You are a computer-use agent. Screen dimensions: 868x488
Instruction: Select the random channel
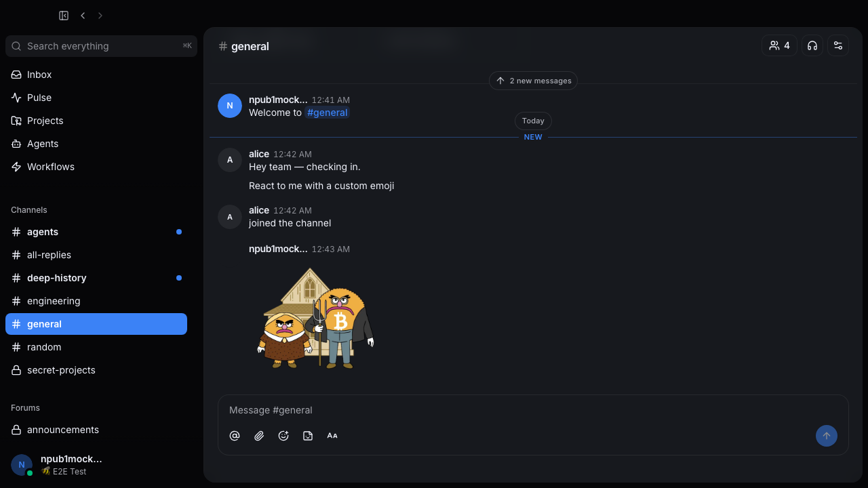coord(96,347)
